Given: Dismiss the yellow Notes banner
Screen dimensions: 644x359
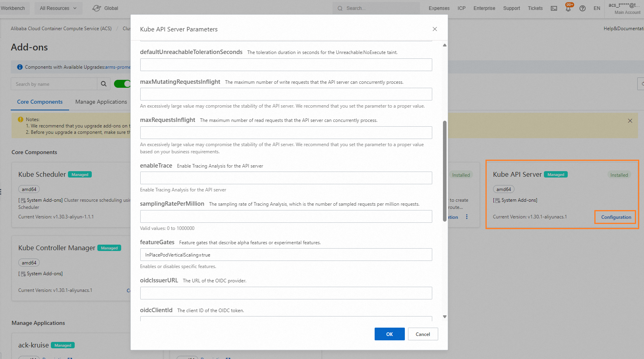Looking at the screenshot, I should click(x=630, y=121).
